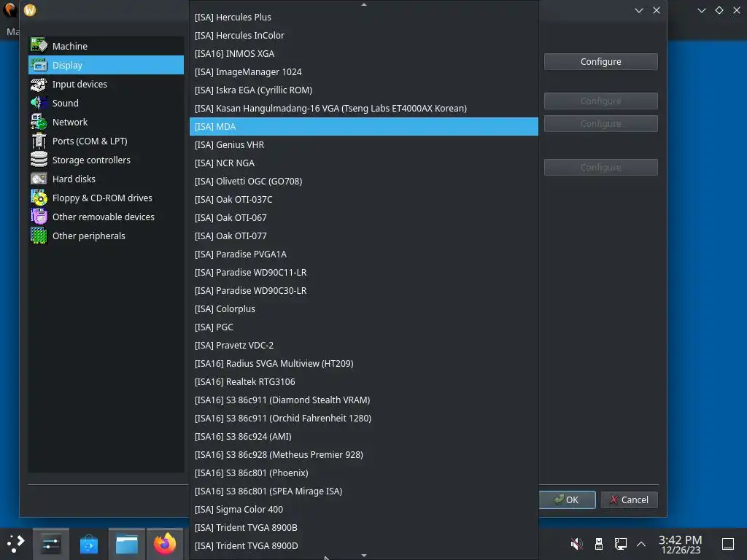Choose [ISA] Olivetti OGC (GO708)
Viewport: 747px width, 560px height.
pos(364,181)
